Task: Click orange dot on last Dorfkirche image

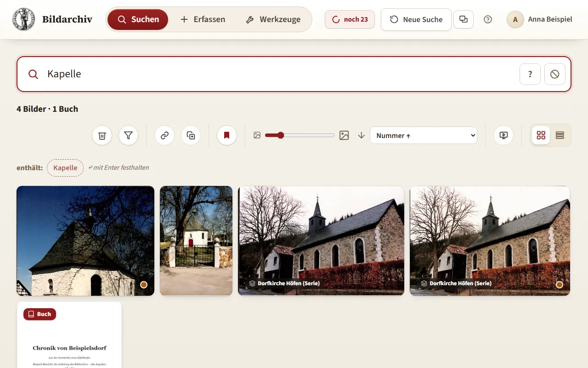Action: 560,285
